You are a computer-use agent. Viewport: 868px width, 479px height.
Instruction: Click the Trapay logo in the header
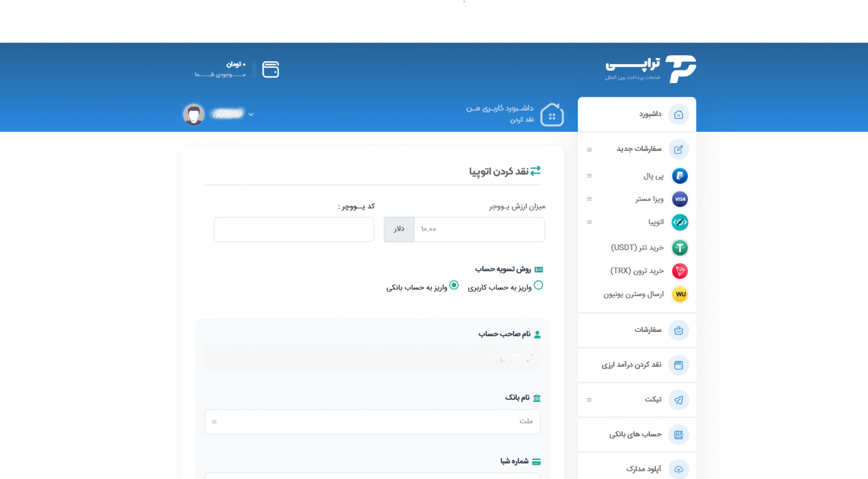click(650, 69)
